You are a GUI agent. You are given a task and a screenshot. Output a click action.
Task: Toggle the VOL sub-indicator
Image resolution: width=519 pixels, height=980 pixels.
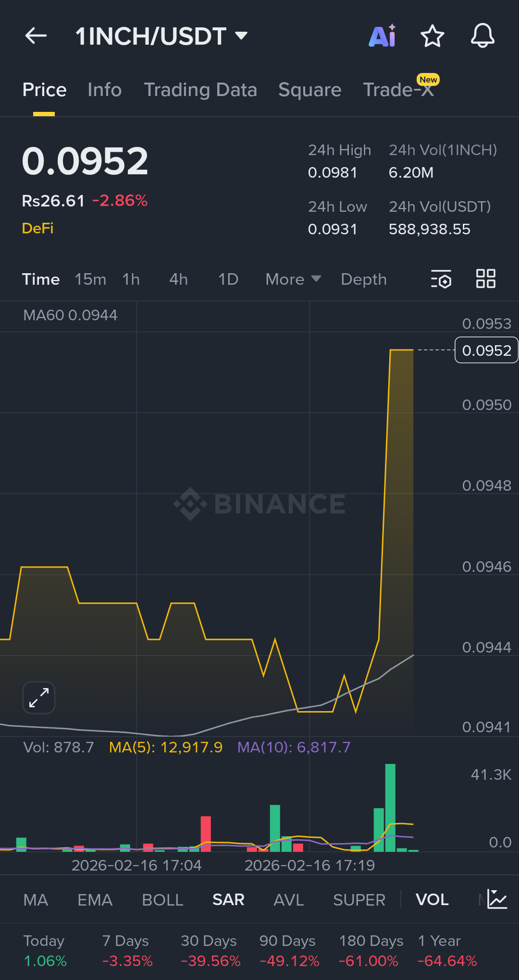pos(432,899)
